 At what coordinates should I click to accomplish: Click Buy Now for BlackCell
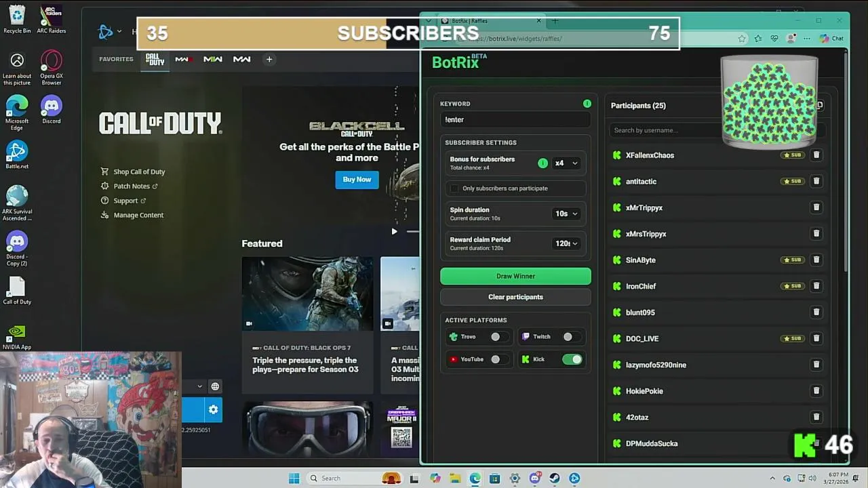357,180
